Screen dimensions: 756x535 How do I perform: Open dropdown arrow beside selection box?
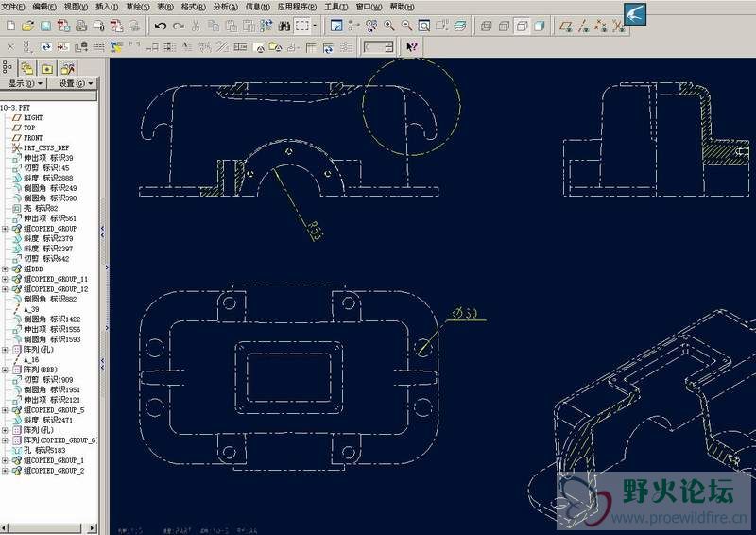click(315, 26)
